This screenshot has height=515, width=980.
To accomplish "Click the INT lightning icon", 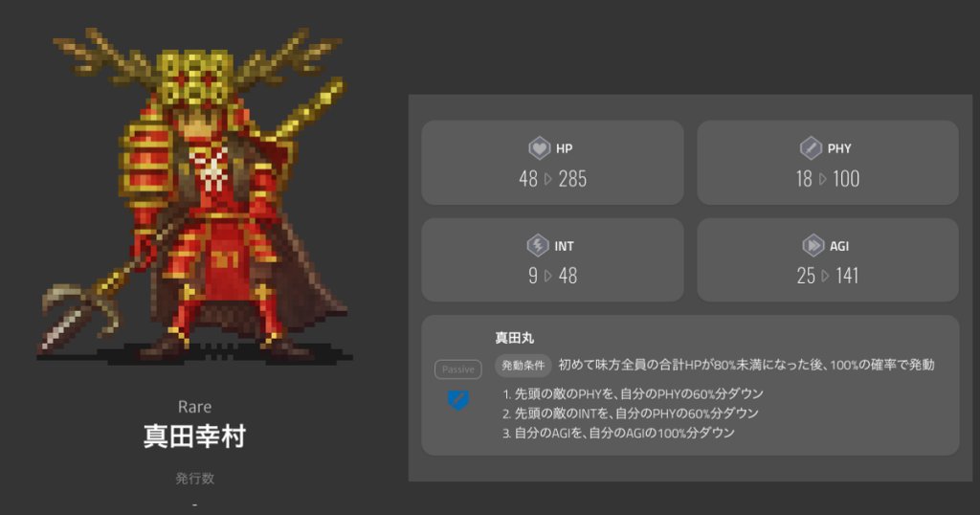I will (x=538, y=245).
